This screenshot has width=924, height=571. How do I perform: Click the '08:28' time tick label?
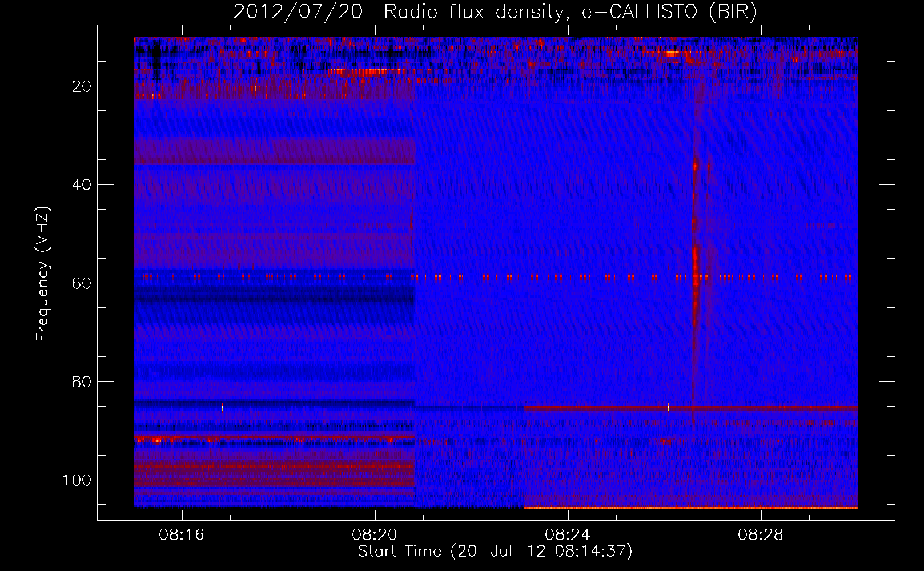click(760, 535)
